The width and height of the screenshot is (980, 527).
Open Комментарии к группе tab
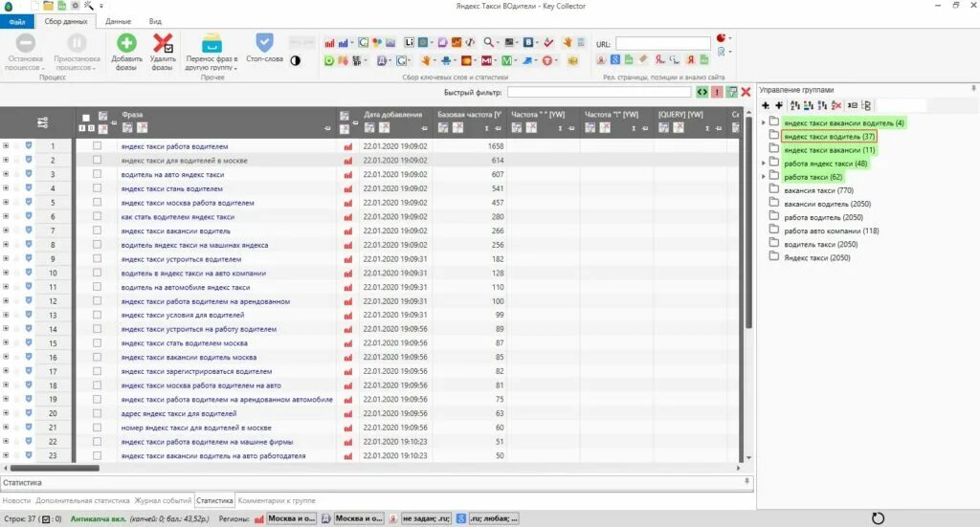[277, 501]
